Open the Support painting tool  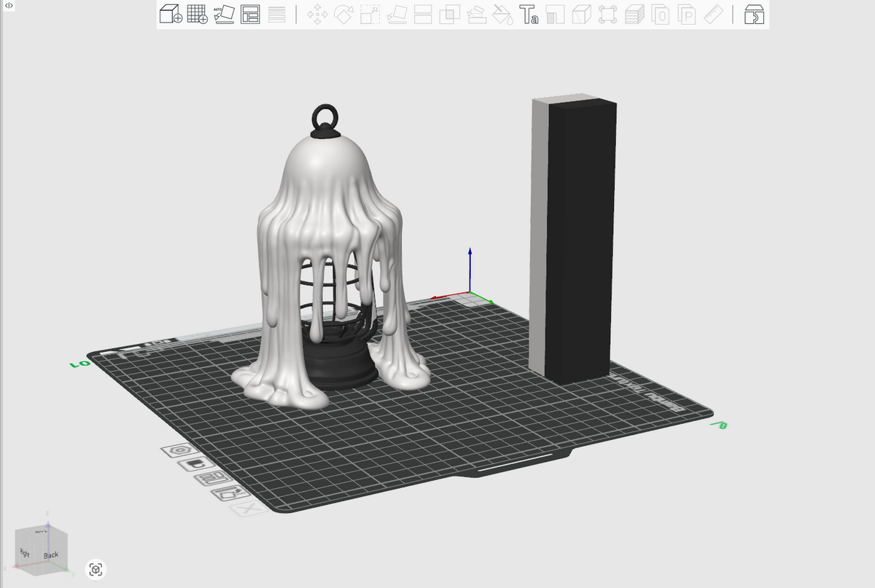tap(476, 14)
